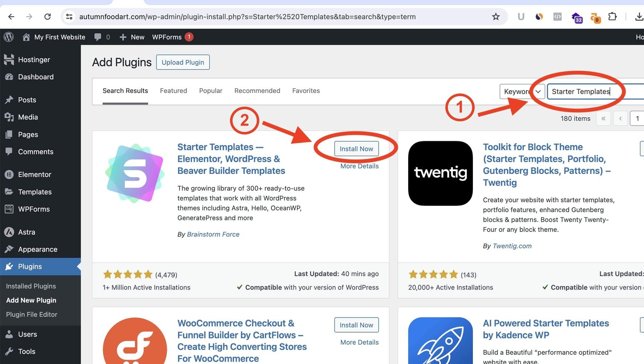Open Hostinger in the sidebar
Viewport: 644px width, 364px height.
point(40,60)
